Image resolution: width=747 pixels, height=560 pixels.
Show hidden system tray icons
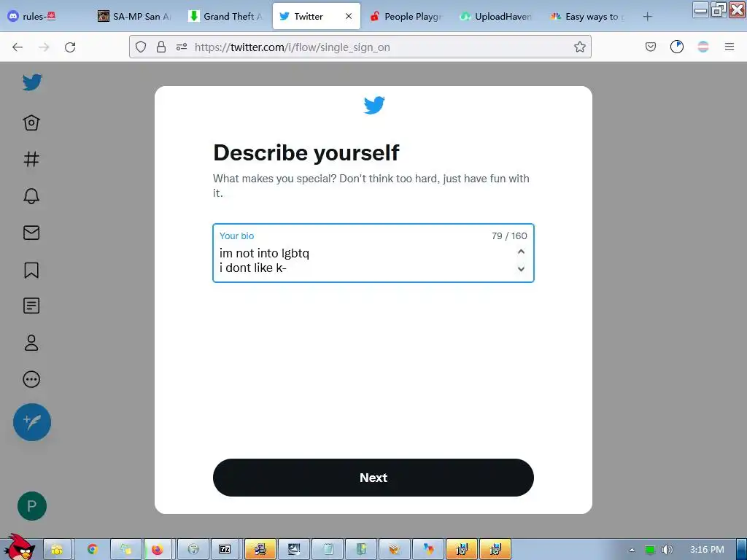point(632,550)
